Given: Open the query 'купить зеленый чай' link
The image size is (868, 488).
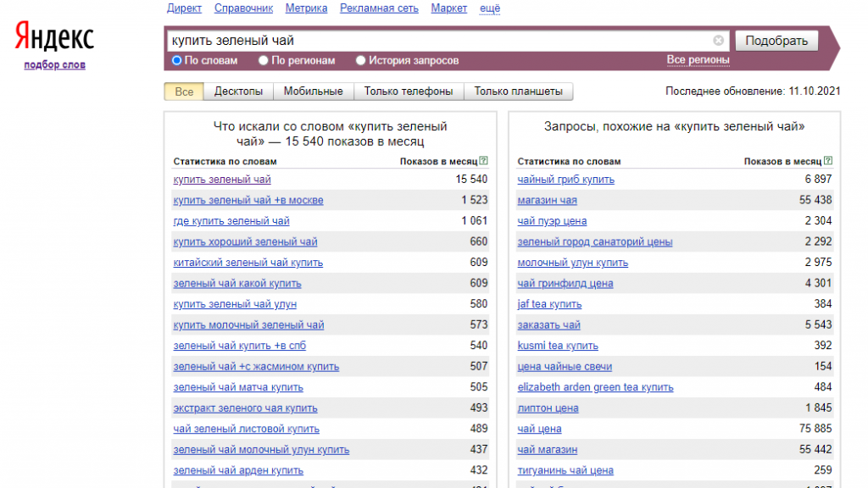Looking at the screenshot, I should point(222,180).
